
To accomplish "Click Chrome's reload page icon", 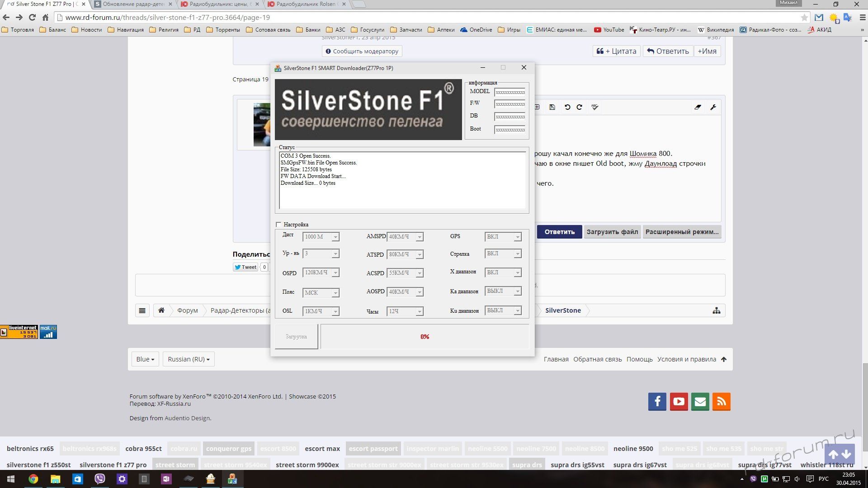I will tap(32, 18).
